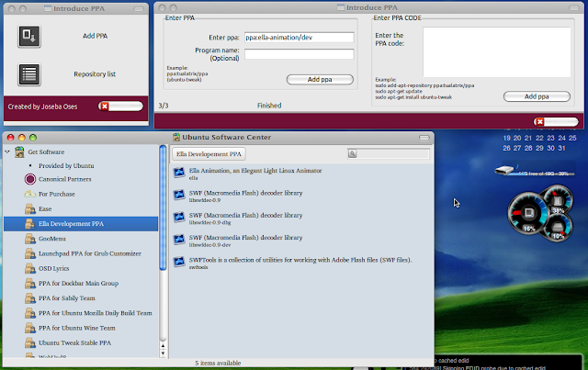Image resolution: width=588 pixels, height=370 pixels.
Task: Click the Add PPA label
Action: tap(95, 36)
